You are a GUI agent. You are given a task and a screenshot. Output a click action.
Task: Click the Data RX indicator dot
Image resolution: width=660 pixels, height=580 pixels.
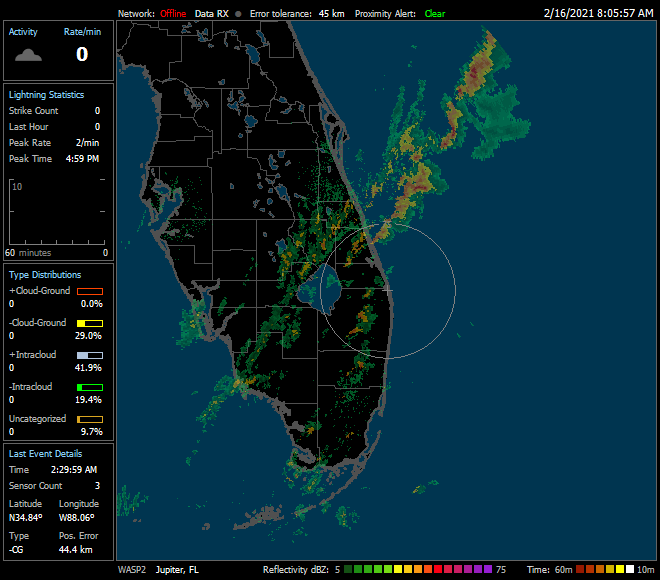point(238,14)
